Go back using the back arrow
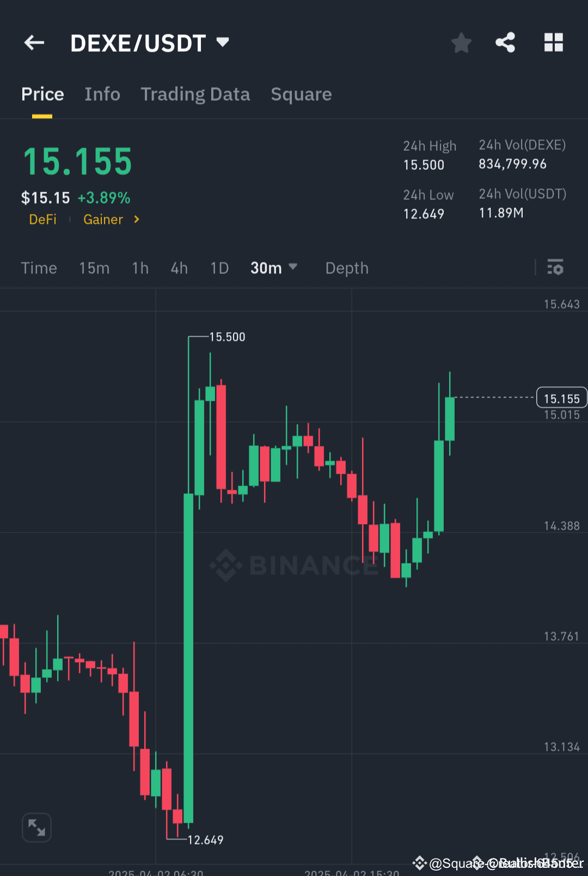The width and height of the screenshot is (588, 876). pos(34,42)
